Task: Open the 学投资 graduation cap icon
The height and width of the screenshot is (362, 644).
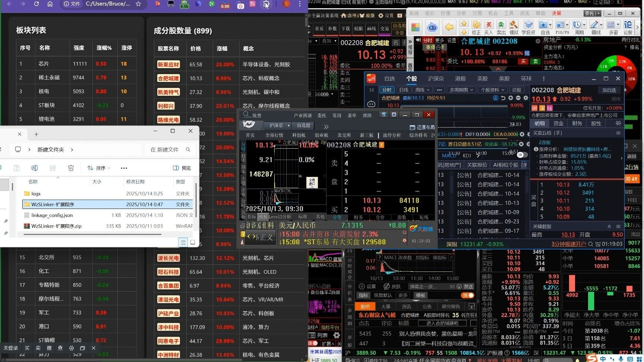Action: (x=528, y=27)
